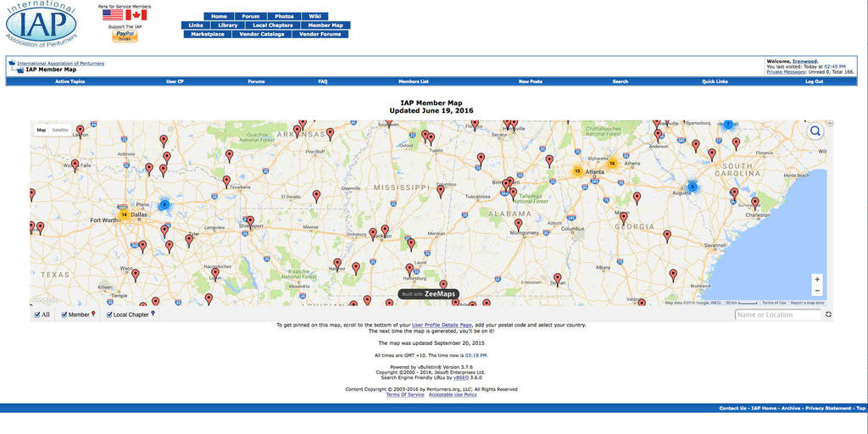The image size is (868, 434).
Task: Click the yellow cluster marker near Dallas
Action: point(124,214)
